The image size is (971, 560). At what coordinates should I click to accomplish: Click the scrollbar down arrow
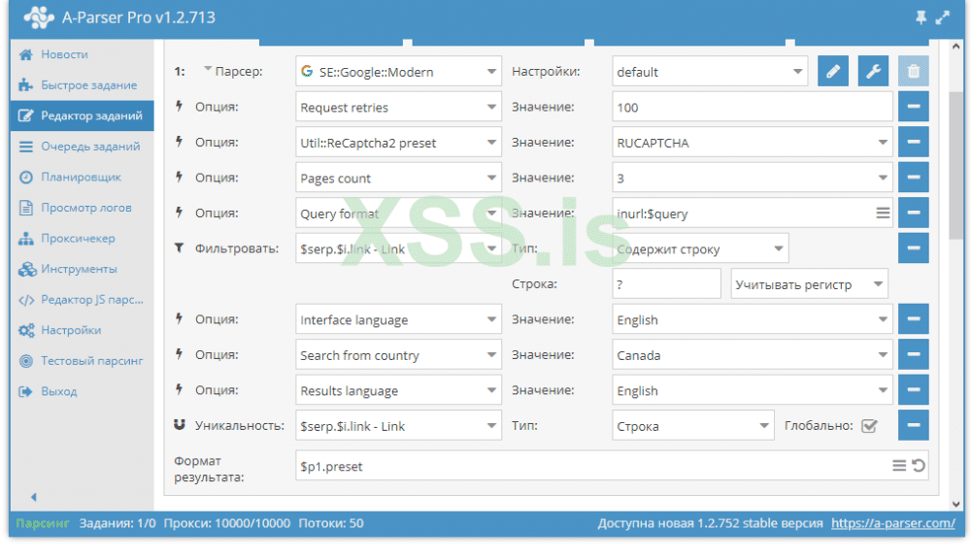click(x=956, y=503)
